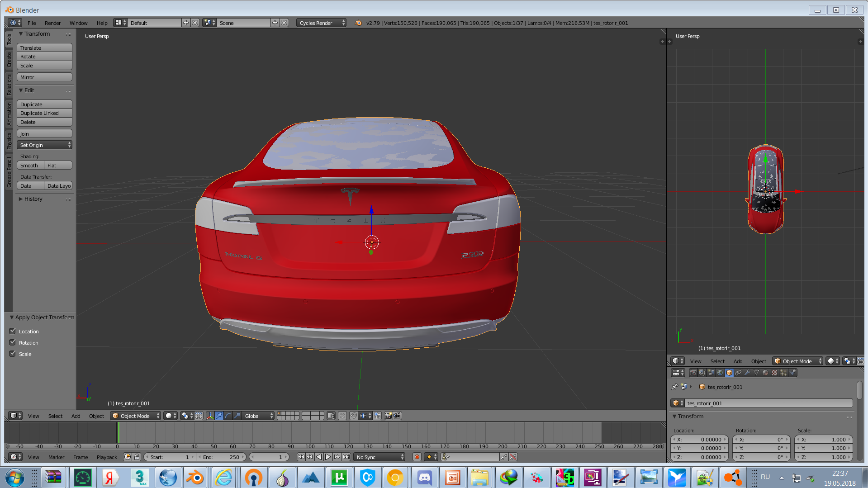Toggle timeline preview range lock icon
The width and height of the screenshot is (868, 488).
tap(137, 457)
